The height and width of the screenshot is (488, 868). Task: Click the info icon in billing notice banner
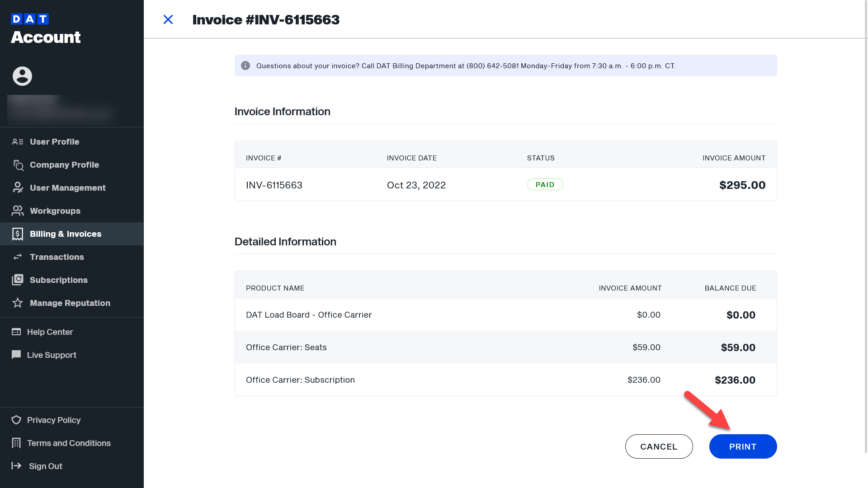(245, 66)
